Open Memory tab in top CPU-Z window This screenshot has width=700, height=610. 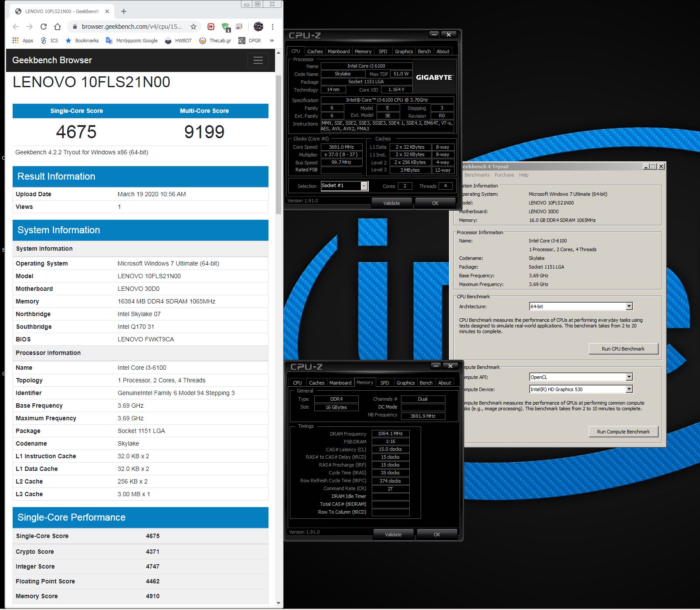363,51
